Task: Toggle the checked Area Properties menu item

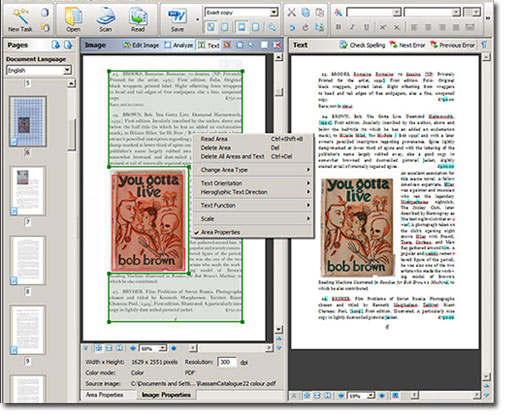Action: pos(253,232)
